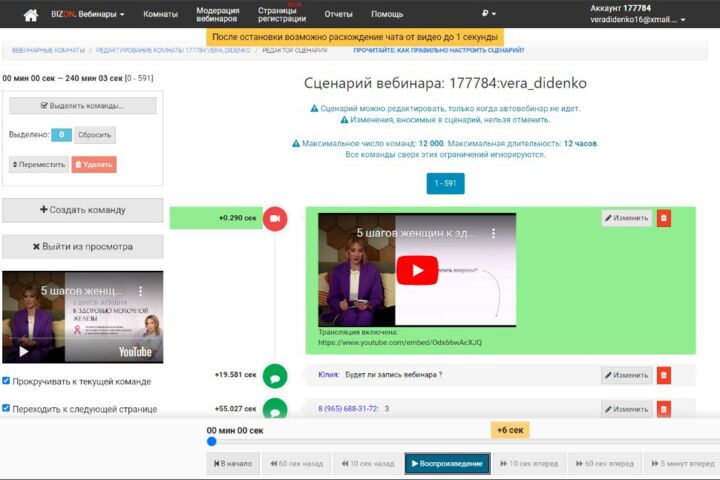Open the three-dot menu on main video
720x480 pixels.
pos(493,233)
